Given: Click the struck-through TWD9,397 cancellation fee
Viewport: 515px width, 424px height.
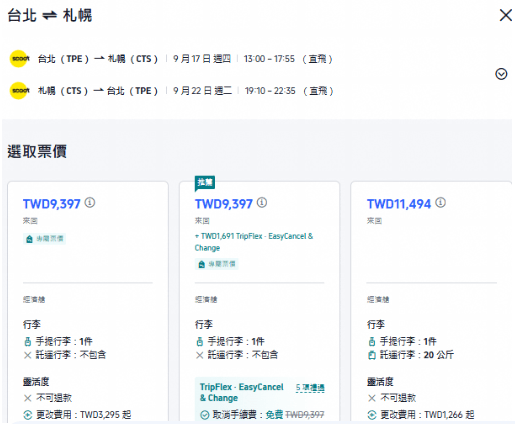Looking at the screenshot, I should point(305,415).
